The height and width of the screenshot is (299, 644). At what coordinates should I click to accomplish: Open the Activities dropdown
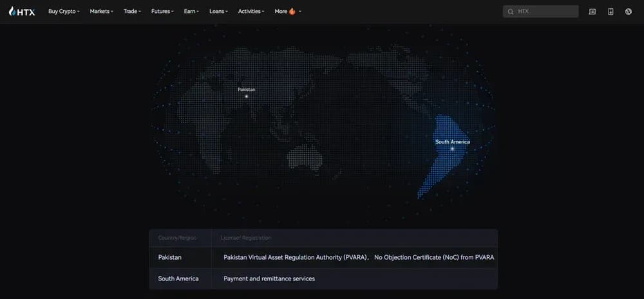coord(251,12)
